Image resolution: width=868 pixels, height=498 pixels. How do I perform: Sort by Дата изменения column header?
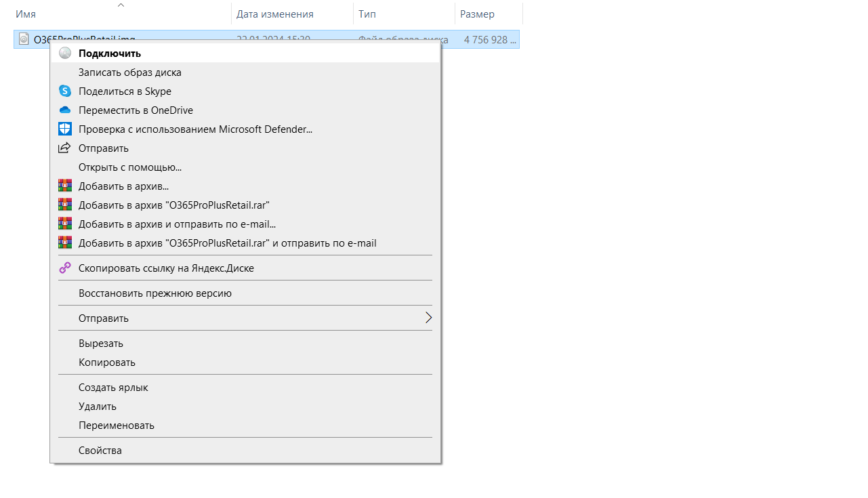274,14
